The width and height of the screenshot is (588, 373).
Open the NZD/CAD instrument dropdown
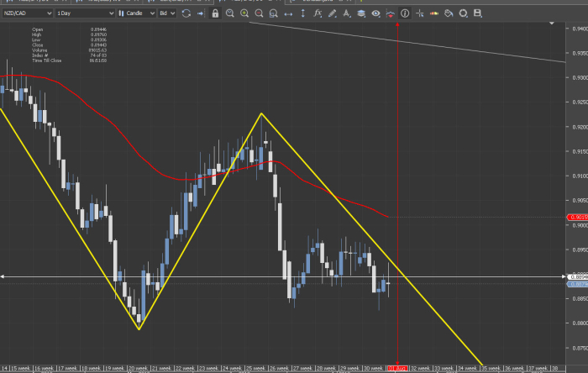click(x=28, y=13)
